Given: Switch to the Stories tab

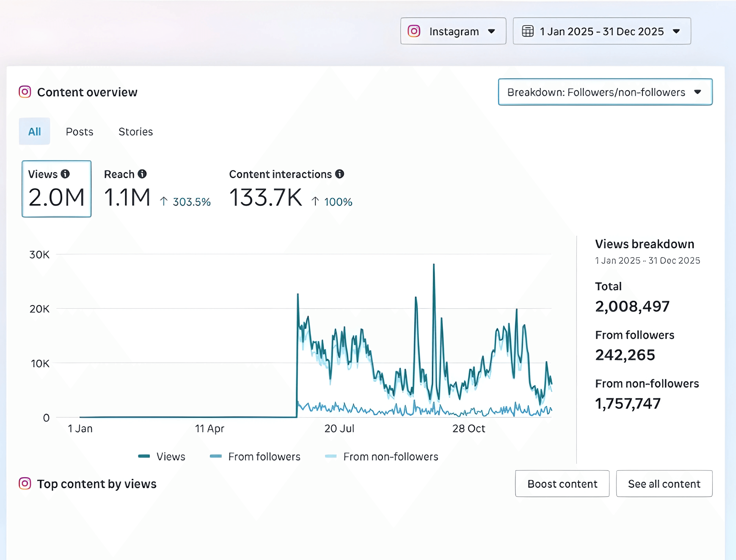Looking at the screenshot, I should (136, 132).
